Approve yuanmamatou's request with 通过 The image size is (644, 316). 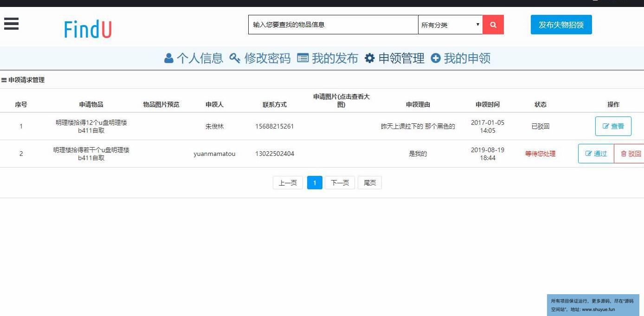point(596,154)
